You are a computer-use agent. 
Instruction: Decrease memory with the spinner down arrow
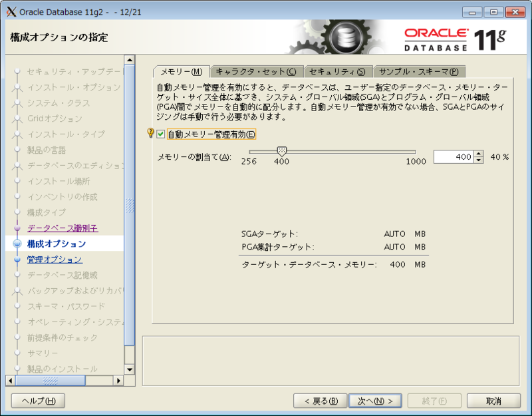pyautogui.click(x=479, y=159)
